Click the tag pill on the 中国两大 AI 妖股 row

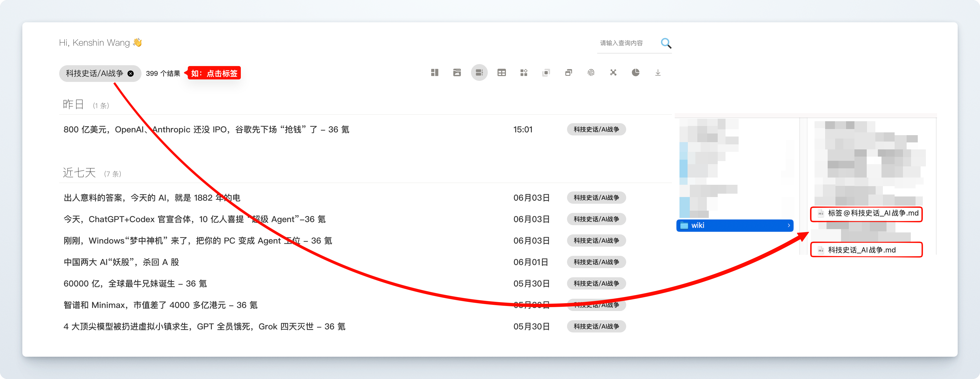(x=596, y=262)
